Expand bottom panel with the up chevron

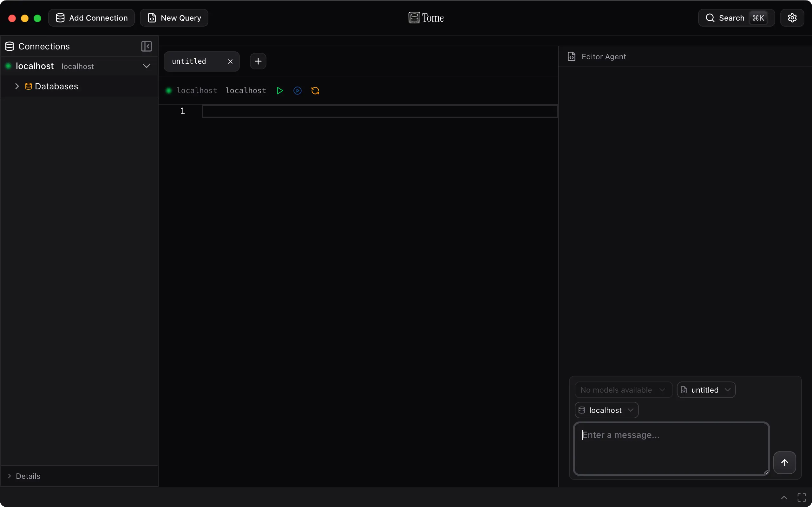click(x=784, y=497)
